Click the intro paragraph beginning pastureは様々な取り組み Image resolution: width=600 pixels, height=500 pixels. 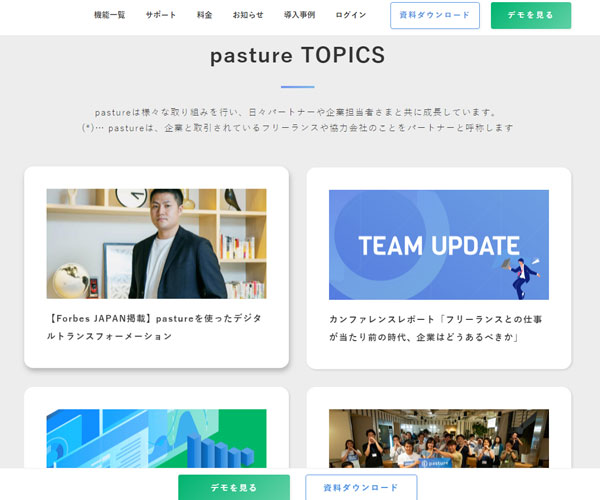pyautogui.click(x=297, y=112)
